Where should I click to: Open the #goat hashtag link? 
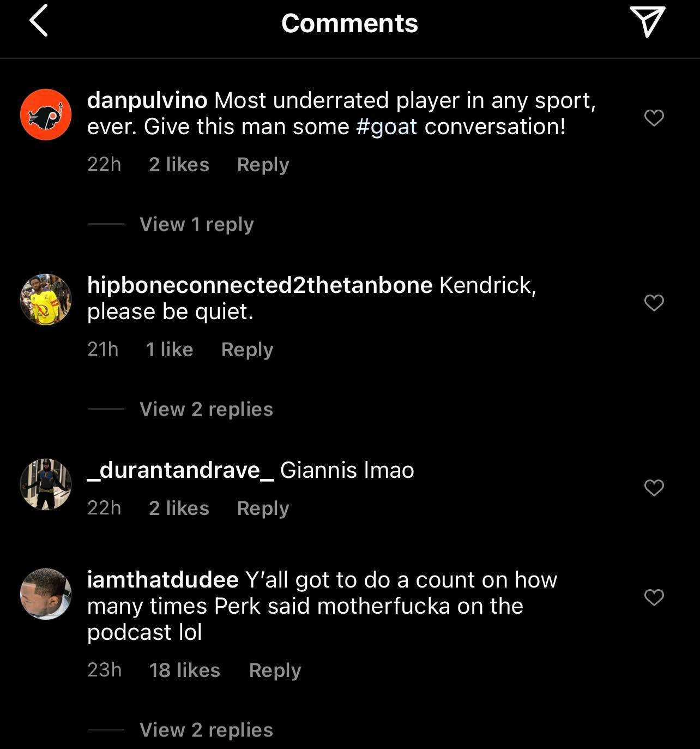point(387,127)
